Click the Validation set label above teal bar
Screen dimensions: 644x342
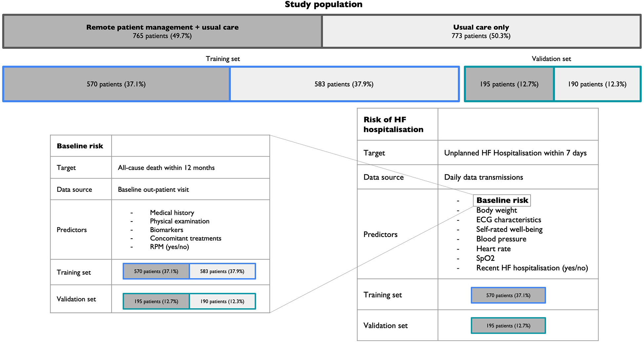click(x=551, y=59)
